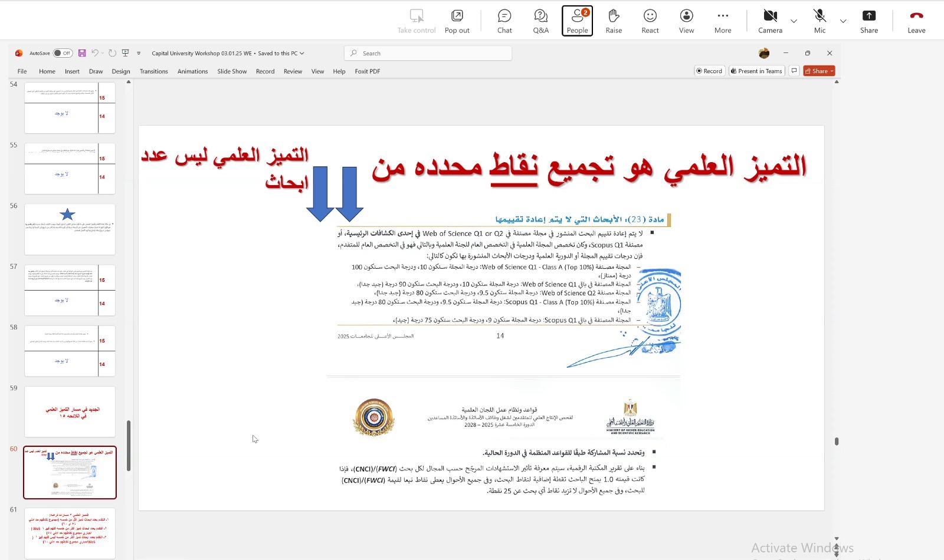Turn on the Camera

tap(770, 21)
